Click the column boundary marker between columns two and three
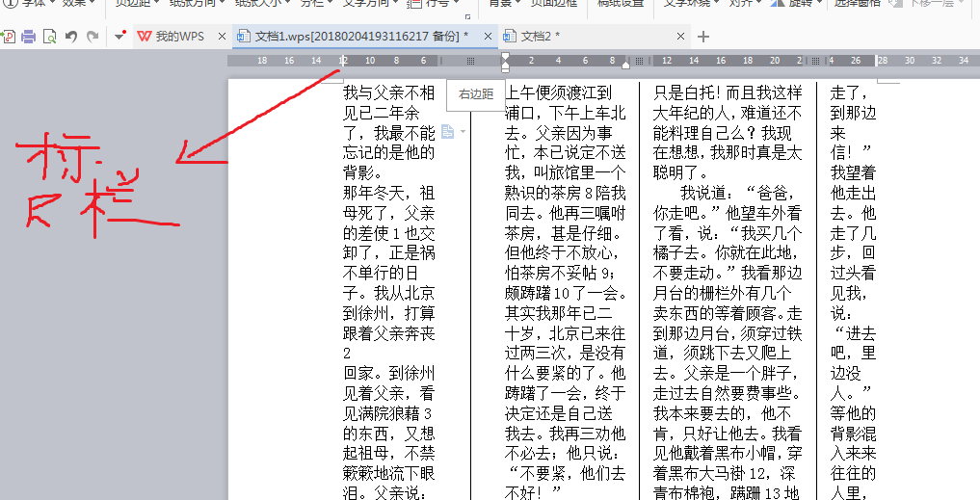This screenshot has height=500, width=980. coord(640,61)
